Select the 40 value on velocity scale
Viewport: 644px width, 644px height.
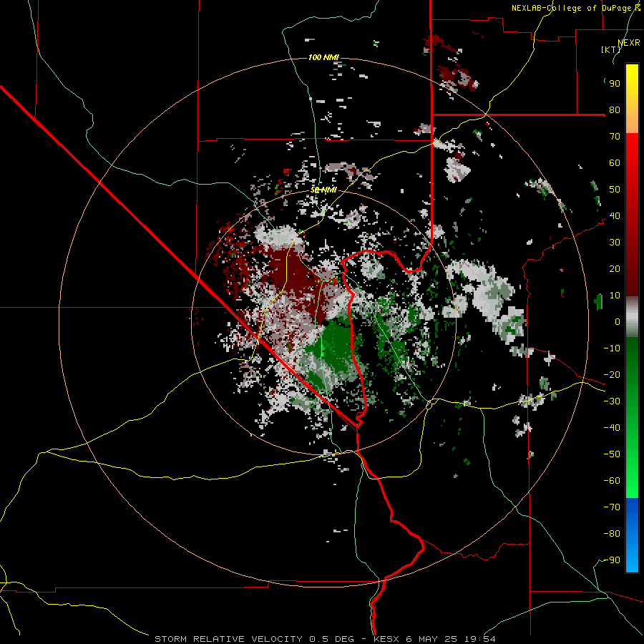click(615, 216)
